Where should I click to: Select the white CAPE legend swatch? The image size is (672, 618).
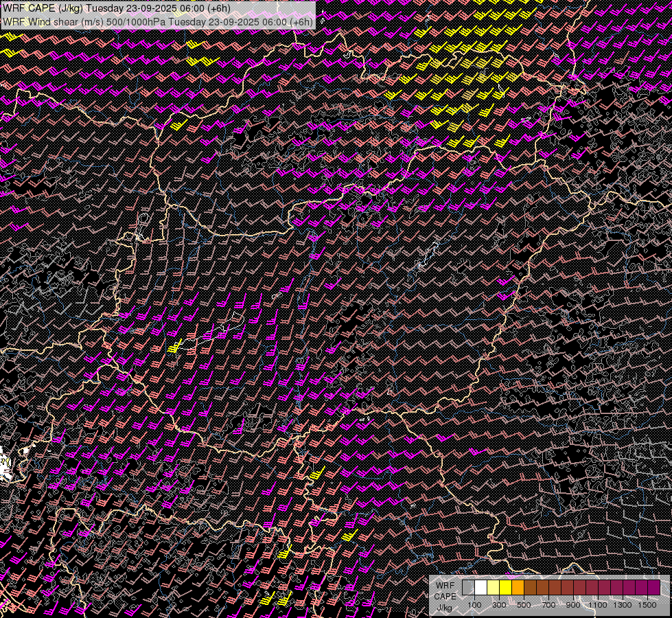click(x=480, y=588)
